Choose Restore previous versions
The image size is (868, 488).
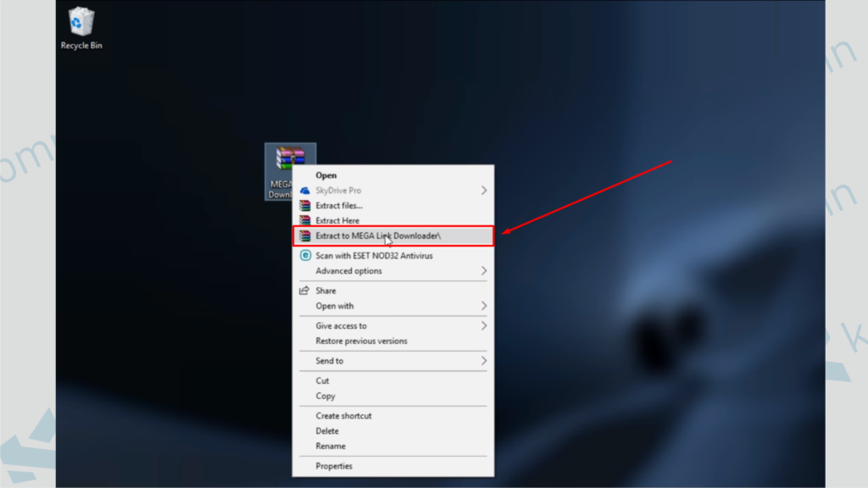coord(361,341)
